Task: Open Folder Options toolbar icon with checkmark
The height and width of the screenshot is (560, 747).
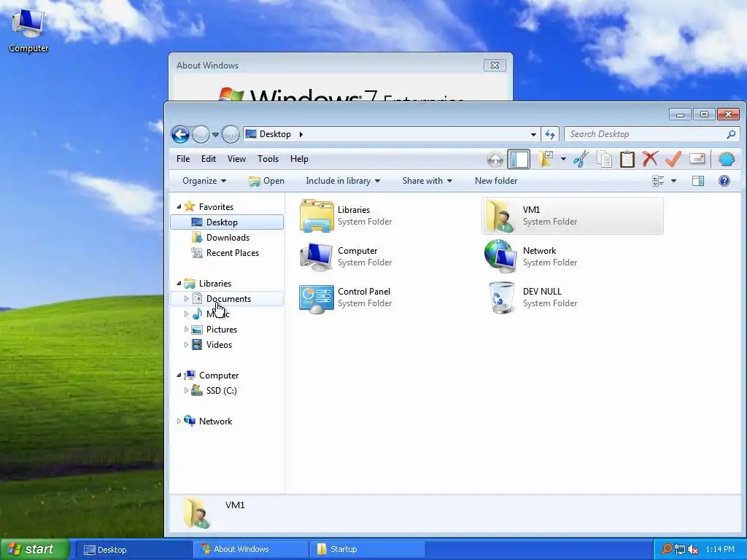Action: click(545, 159)
